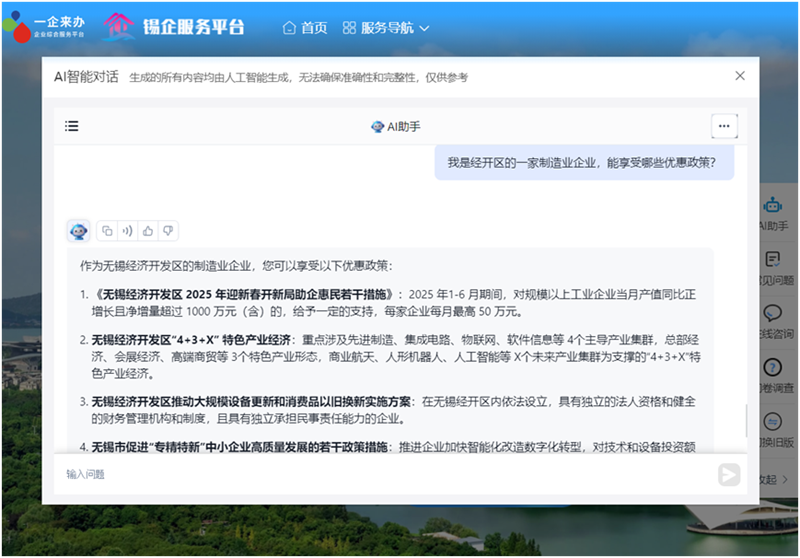Open the three-dots more options menu
Screen dimensions: 800x558
pos(724,126)
